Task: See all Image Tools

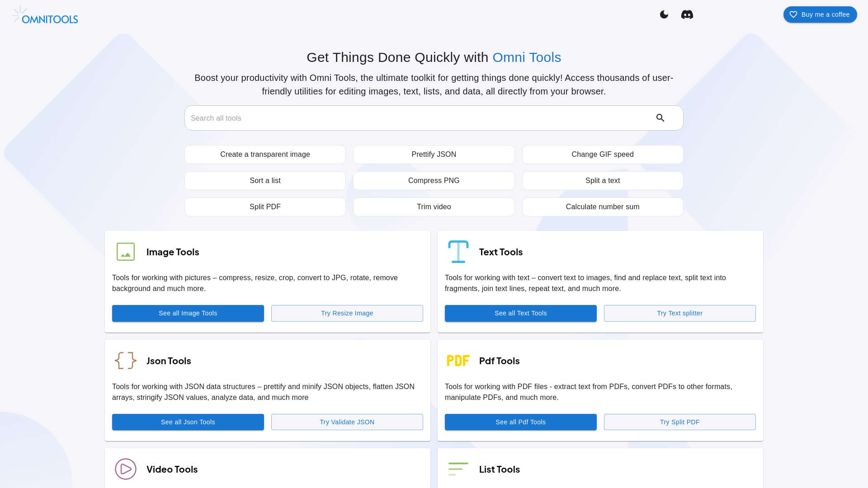Action: tap(188, 313)
